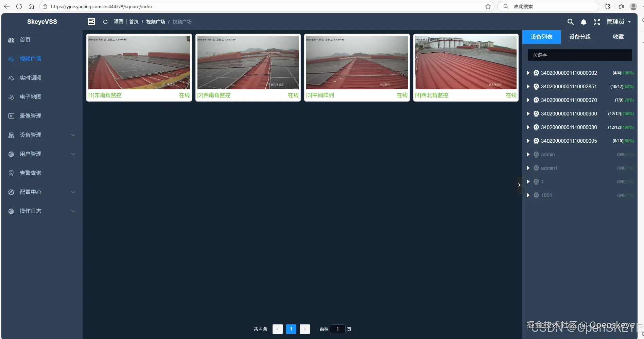
Task: Collapse the right device panel arrow
Action: coord(519,185)
